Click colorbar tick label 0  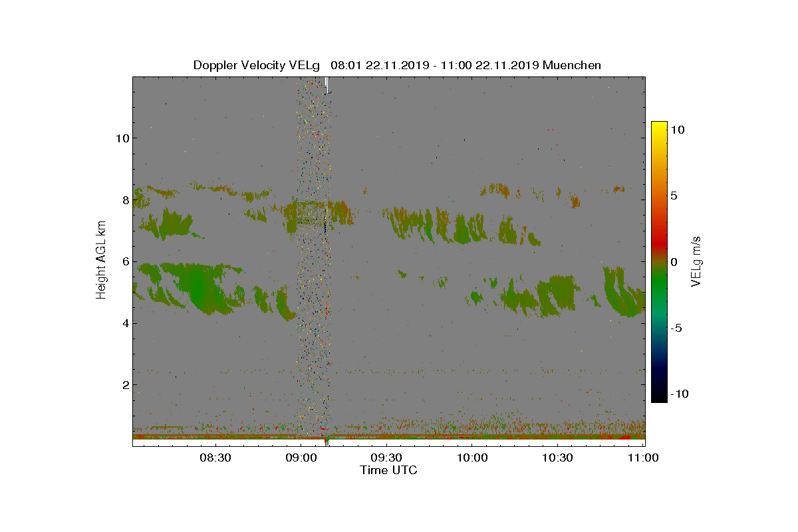click(673, 261)
